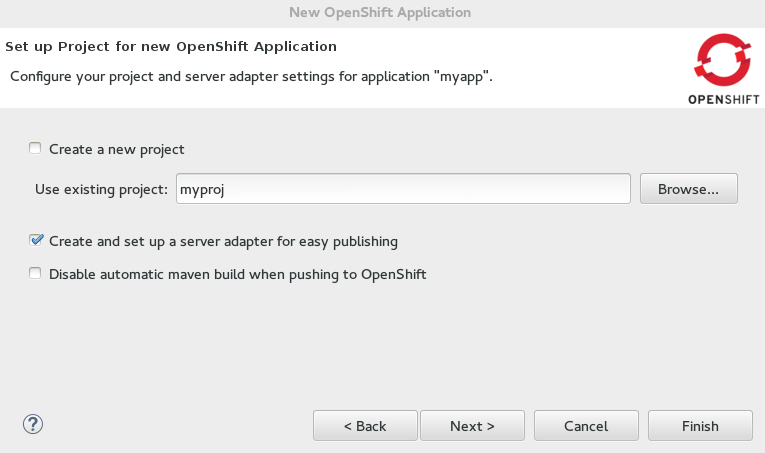Advance the wizard with Next >
Viewport: 765px width, 453px height.
(472, 426)
